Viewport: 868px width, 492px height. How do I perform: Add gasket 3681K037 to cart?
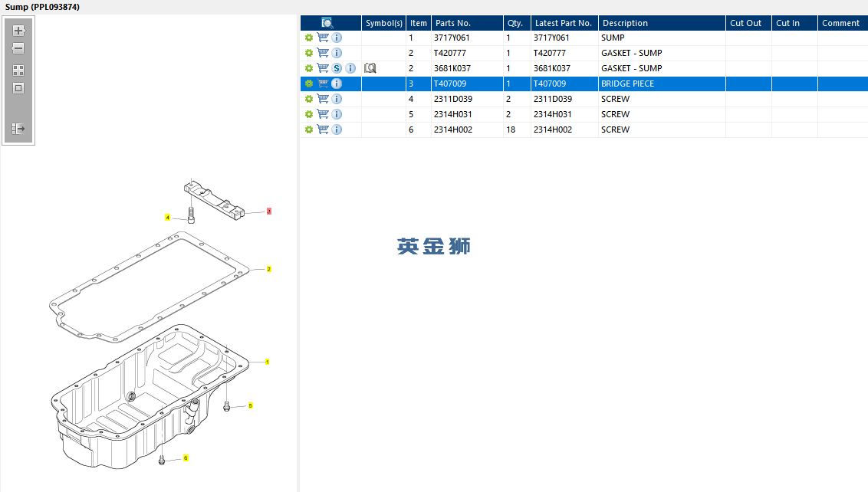(x=323, y=68)
